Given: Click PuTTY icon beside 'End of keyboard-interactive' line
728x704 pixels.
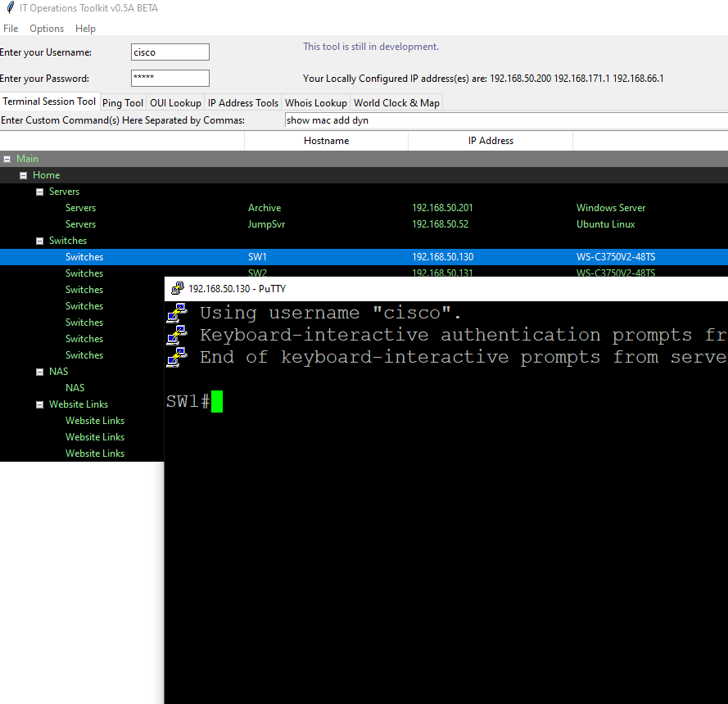Looking at the screenshot, I should tap(177, 357).
